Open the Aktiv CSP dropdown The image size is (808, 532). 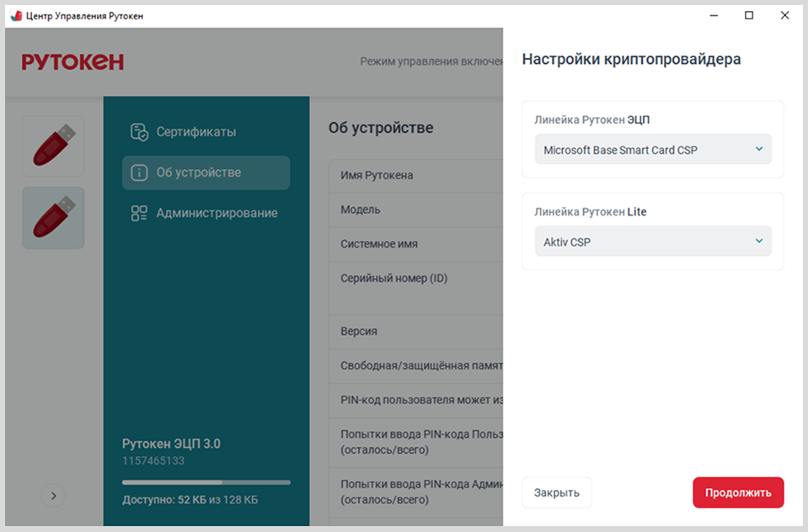coord(653,242)
